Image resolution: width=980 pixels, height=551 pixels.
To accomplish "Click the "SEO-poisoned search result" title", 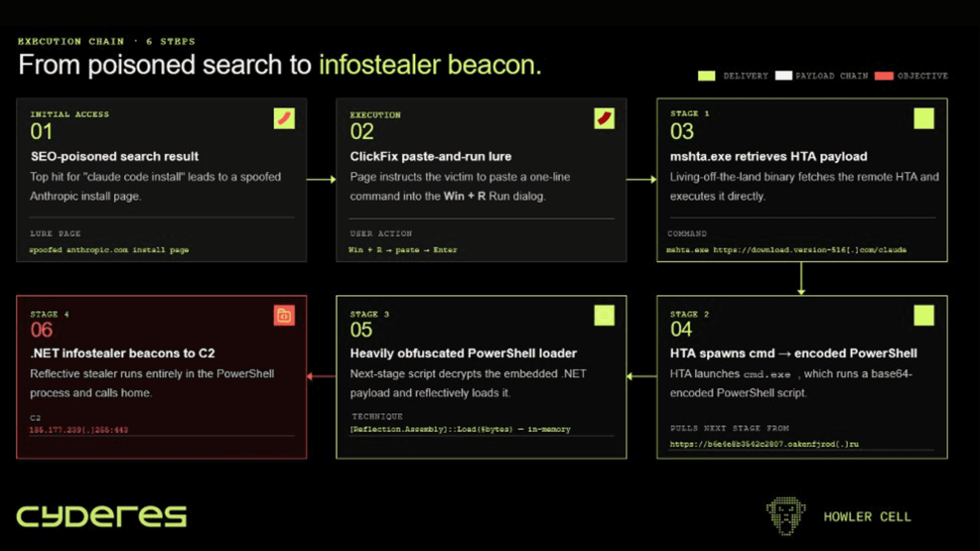I will [x=115, y=157].
